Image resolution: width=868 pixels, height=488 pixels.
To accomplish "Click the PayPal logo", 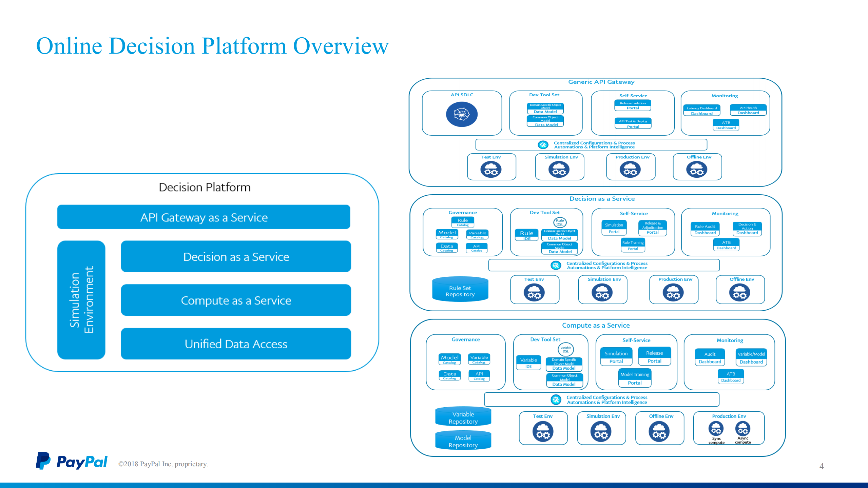I will [x=72, y=461].
